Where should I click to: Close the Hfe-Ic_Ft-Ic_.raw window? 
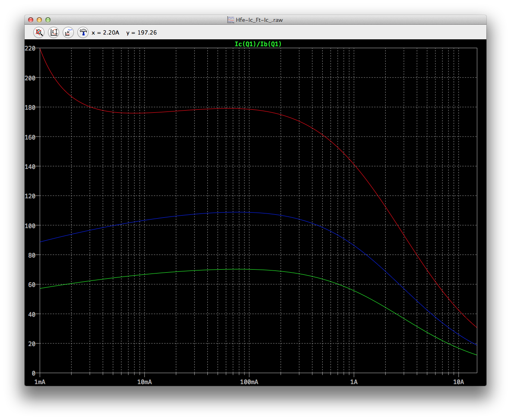(x=31, y=20)
